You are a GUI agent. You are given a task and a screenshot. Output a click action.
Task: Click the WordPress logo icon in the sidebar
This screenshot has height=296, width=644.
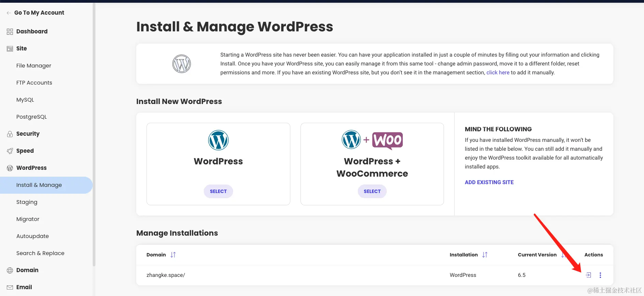(10, 168)
